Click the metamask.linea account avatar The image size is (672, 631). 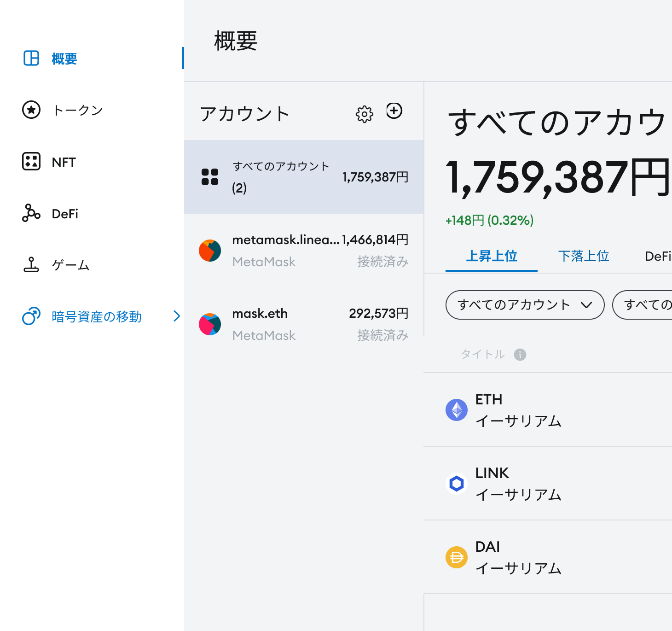pyautogui.click(x=210, y=250)
